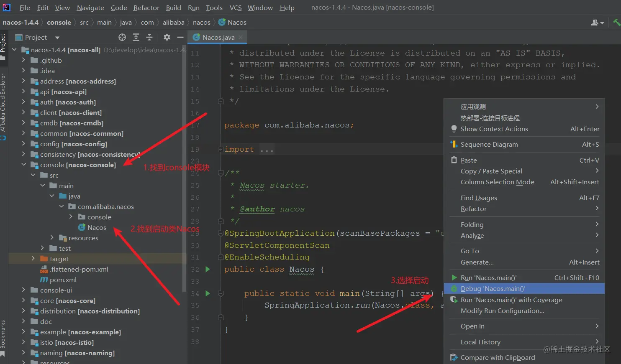Image resolution: width=621 pixels, height=364 pixels.
Task: Click the Expand All icon in Project toolbar
Action: click(136, 37)
